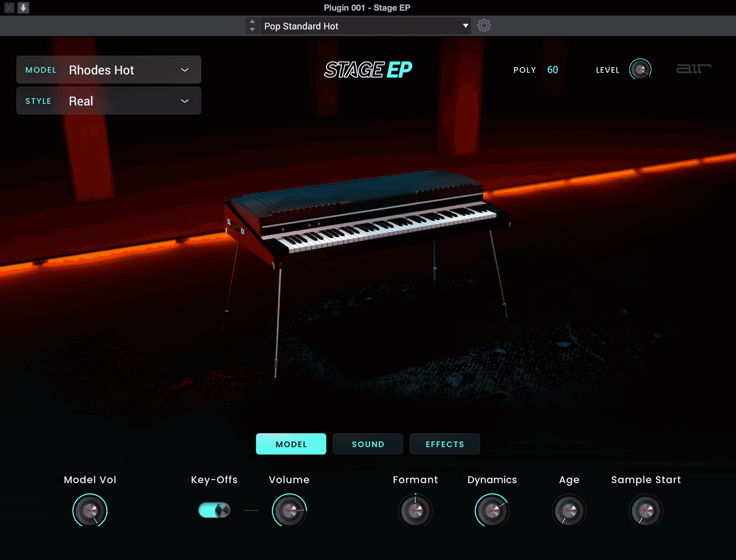Screen dimensions: 736x560
Task: Open the Style dropdown showing Real
Action: click(x=109, y=101)
